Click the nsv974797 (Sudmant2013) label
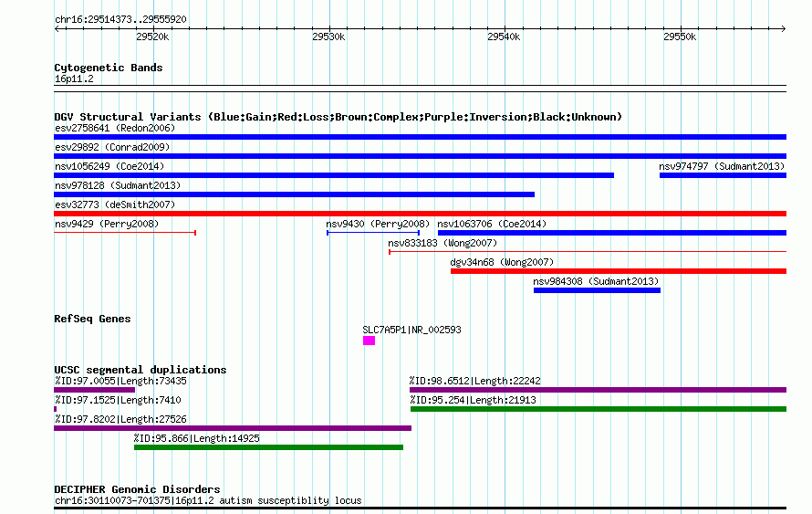 722,166
